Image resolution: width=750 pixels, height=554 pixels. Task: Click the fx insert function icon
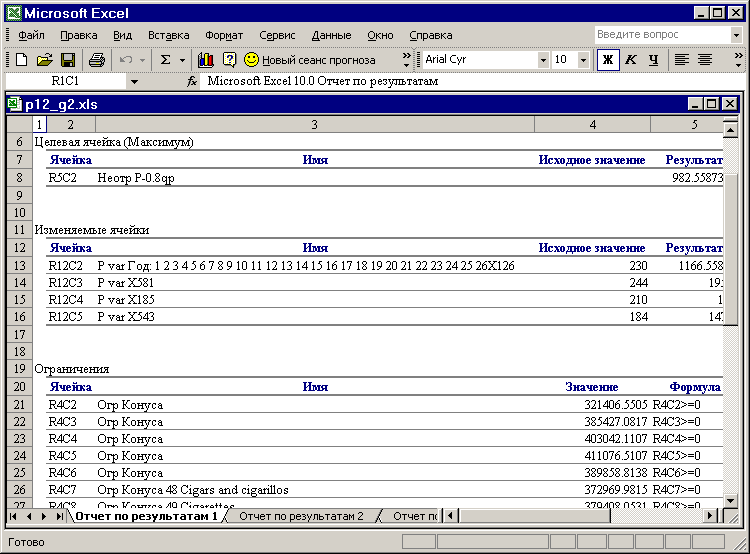click(x=192, y=81)
